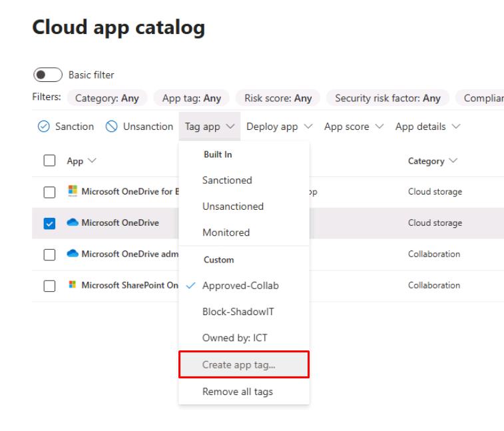Sort by the Category column header

click(x=427, y=161)
